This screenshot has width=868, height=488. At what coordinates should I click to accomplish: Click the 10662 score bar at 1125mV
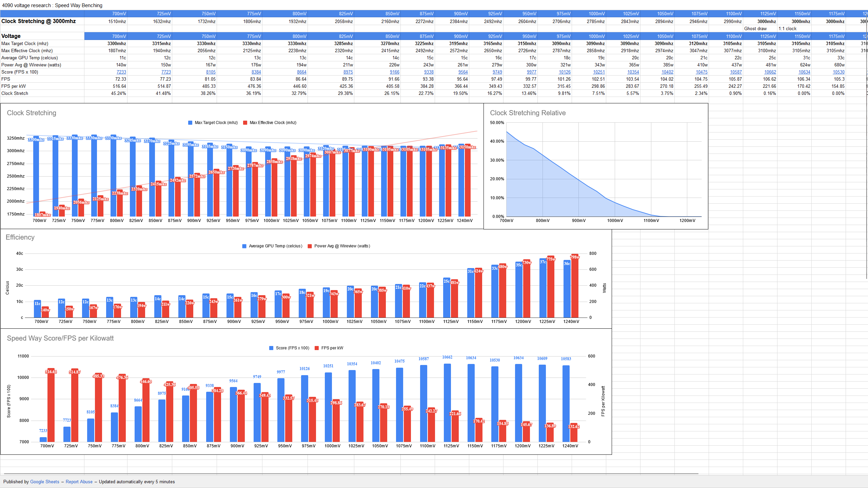coord(447,403)
